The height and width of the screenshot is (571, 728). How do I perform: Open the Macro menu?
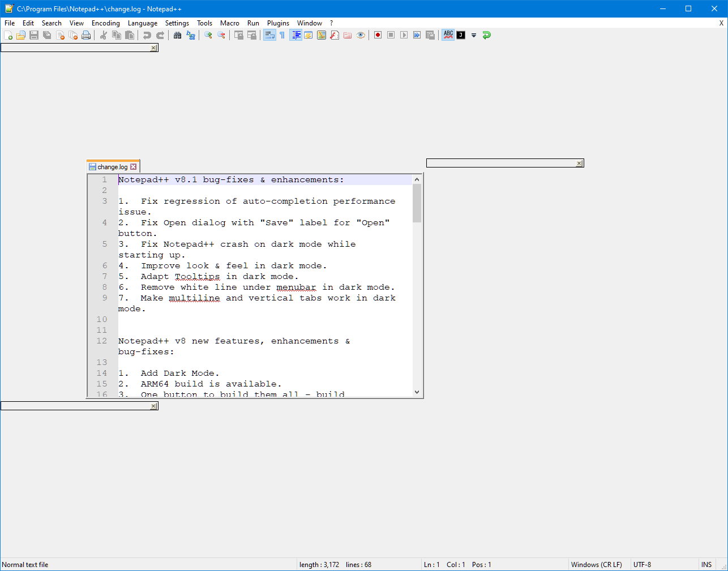(x=230, y=23)
